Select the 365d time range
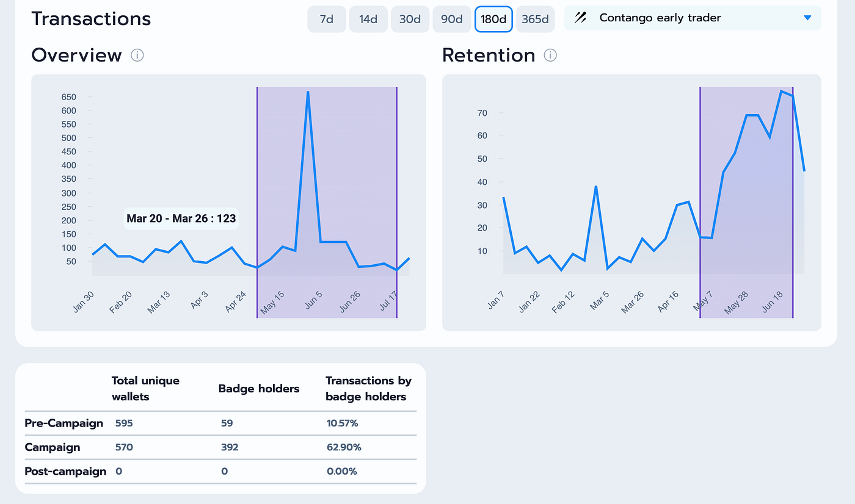Screen dimensions: 855x504 [x=536, y=19]
